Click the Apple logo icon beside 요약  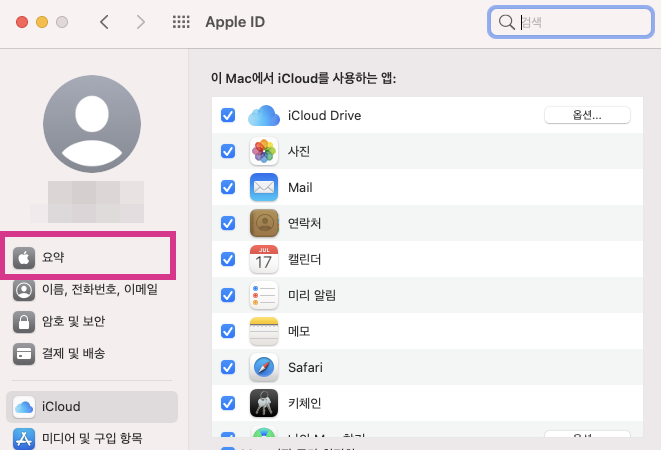pyautogui.click(x=24, y=257)
